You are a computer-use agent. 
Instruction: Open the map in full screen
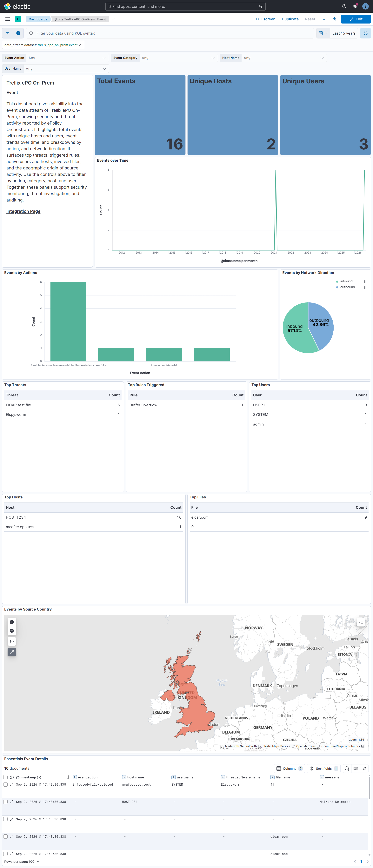[12, 652]
